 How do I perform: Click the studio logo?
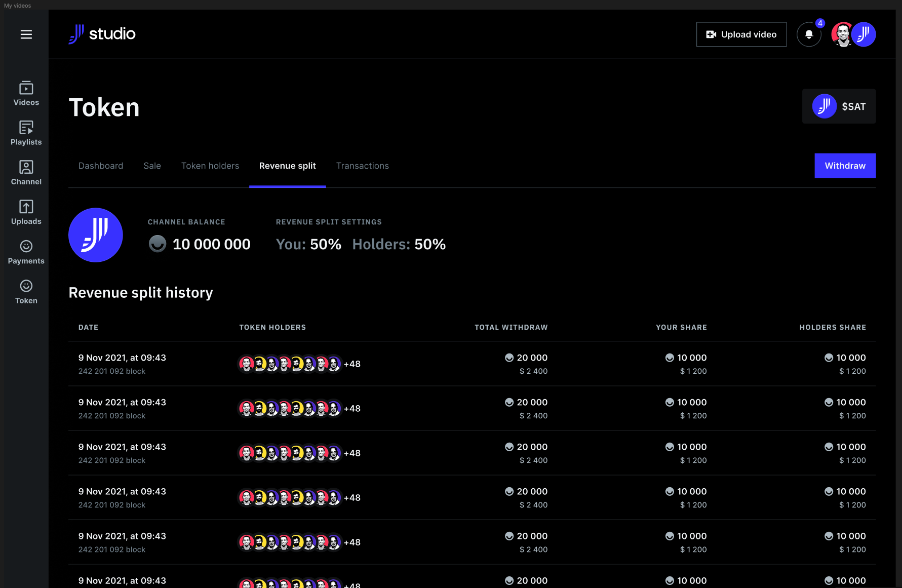101,34
